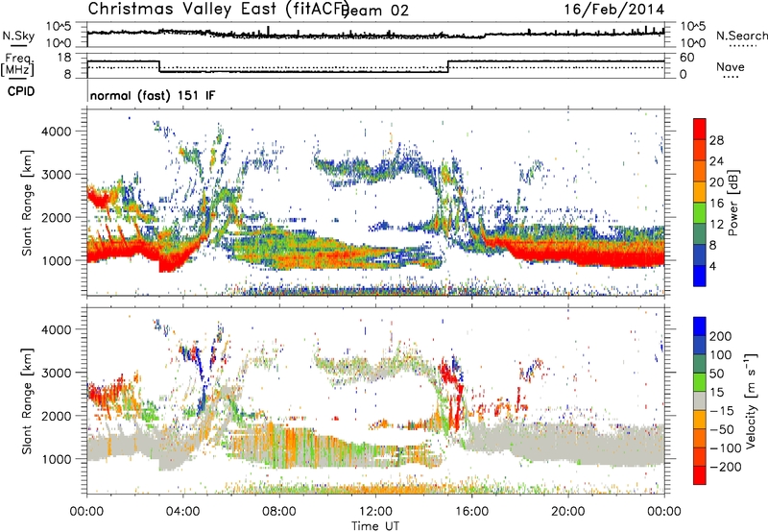Click the '4' power colorbar tick value
The image size is (768, 532).
click(x=712, y=266)
